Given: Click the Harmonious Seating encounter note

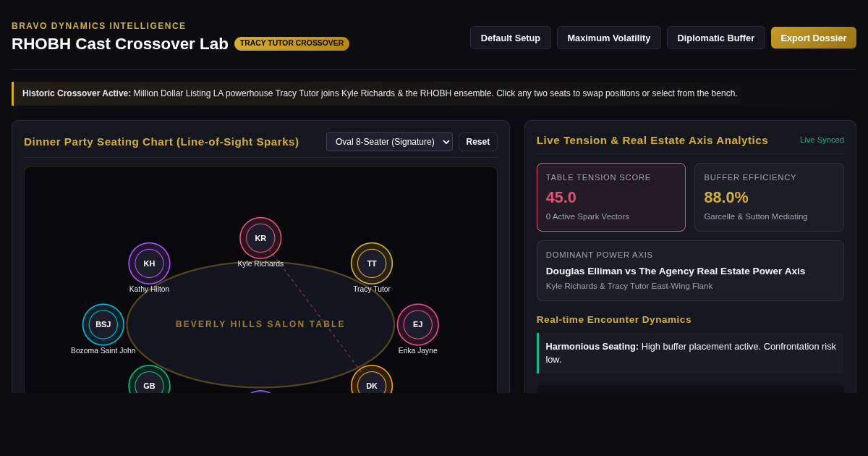Looking at the screenshot, I should pos(690,353).
